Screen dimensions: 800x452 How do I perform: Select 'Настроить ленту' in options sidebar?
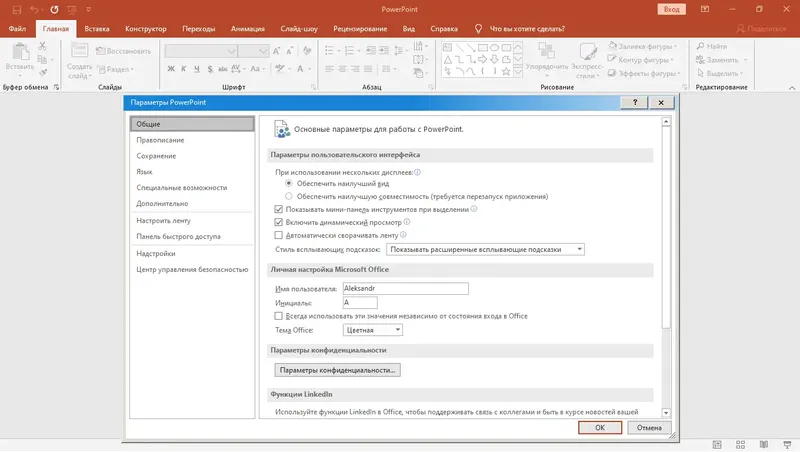pos(192,220)
